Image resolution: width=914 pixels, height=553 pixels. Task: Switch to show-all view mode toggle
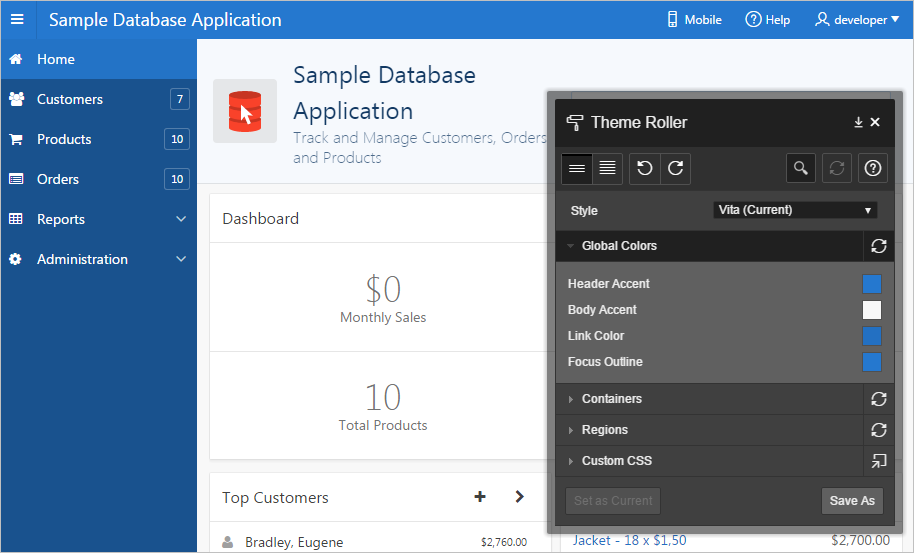[607, 169]
